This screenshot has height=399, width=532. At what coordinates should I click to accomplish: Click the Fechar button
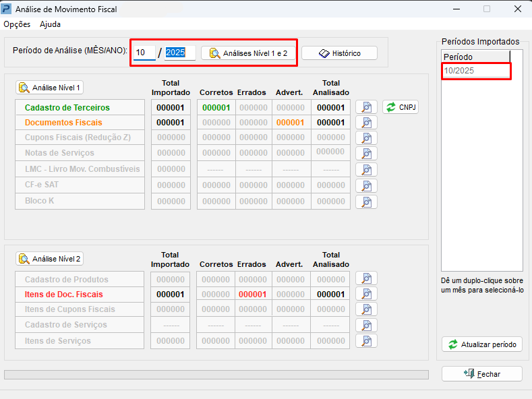tap(481, 373)
